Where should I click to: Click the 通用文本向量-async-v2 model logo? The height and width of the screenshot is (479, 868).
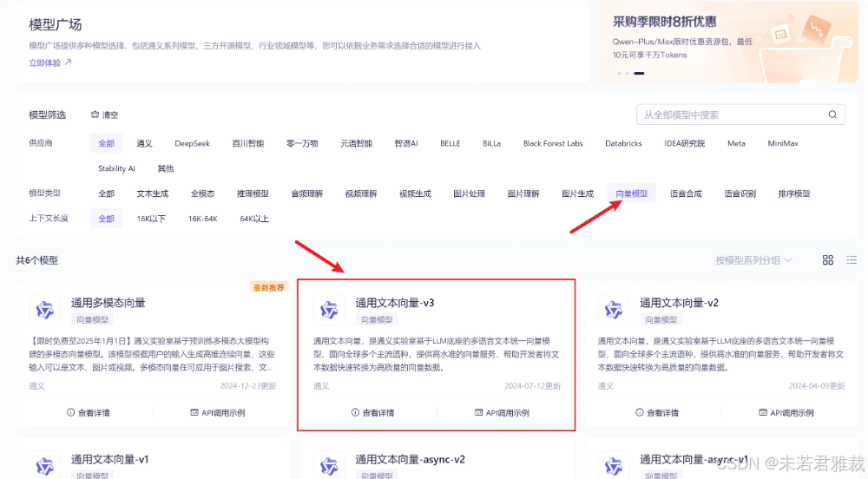[329, 466]
